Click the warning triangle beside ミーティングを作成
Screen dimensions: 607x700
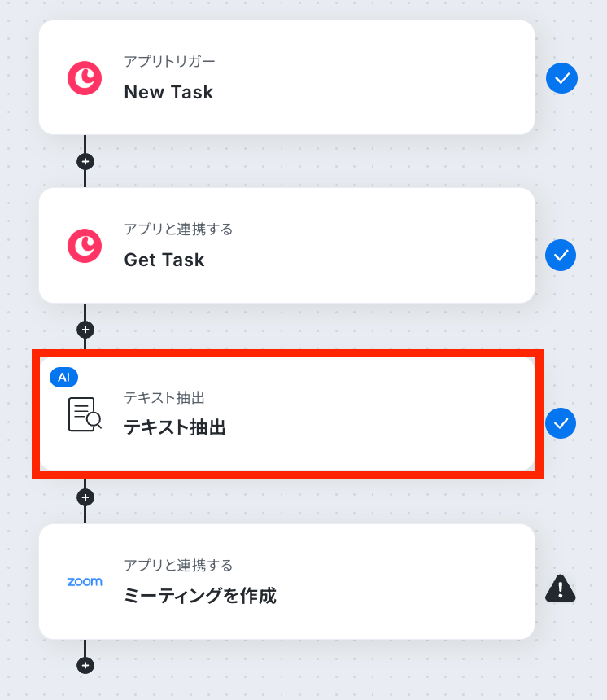pos(561,588)
